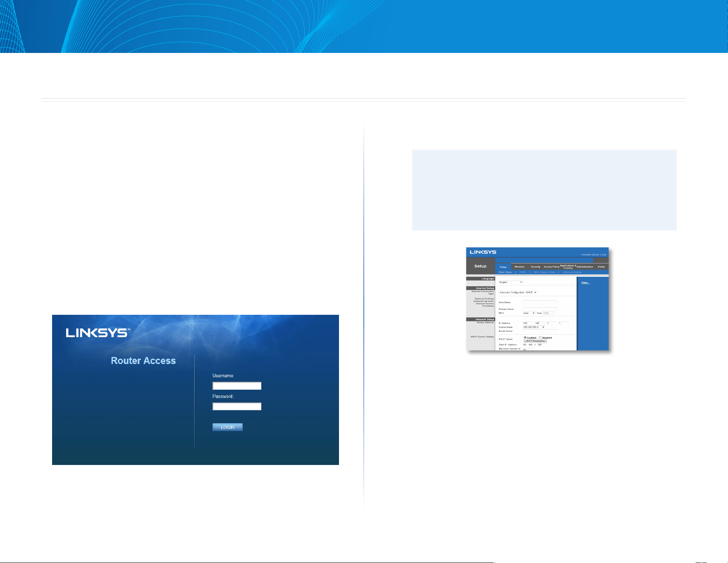Select the Disabled DHCP Server radio button
This screenshot has width=728, height=563.
[540, 338]
